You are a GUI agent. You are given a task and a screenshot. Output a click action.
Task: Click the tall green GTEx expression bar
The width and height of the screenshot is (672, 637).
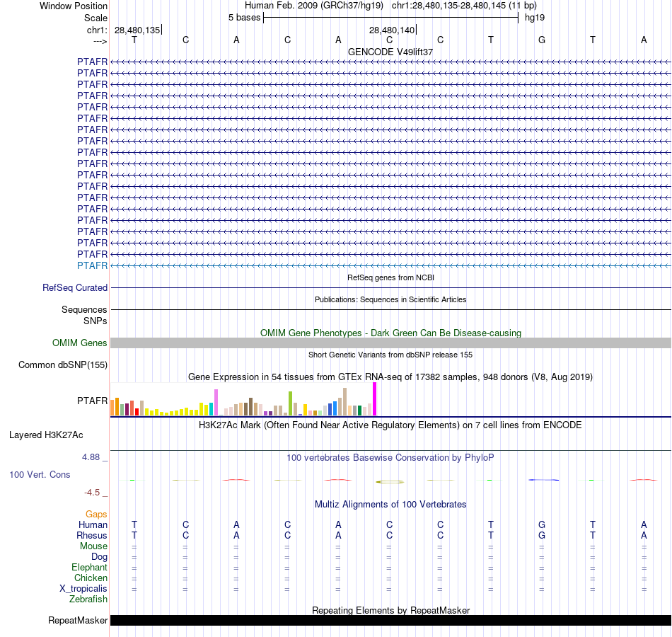[x=290, y=403]
